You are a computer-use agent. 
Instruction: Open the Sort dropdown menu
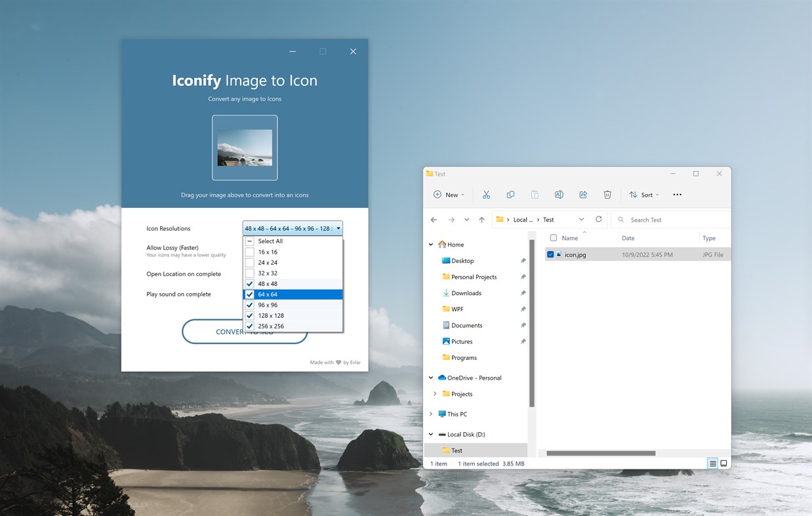click(643, 194)
